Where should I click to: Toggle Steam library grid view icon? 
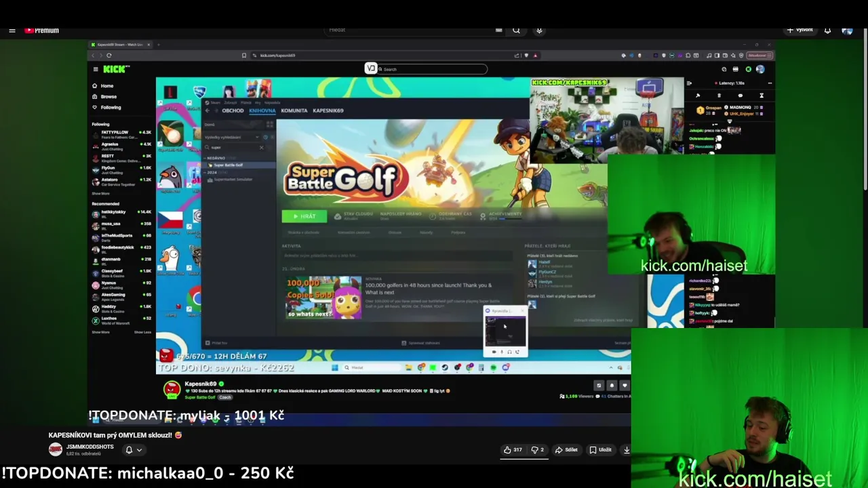point(270,125)
